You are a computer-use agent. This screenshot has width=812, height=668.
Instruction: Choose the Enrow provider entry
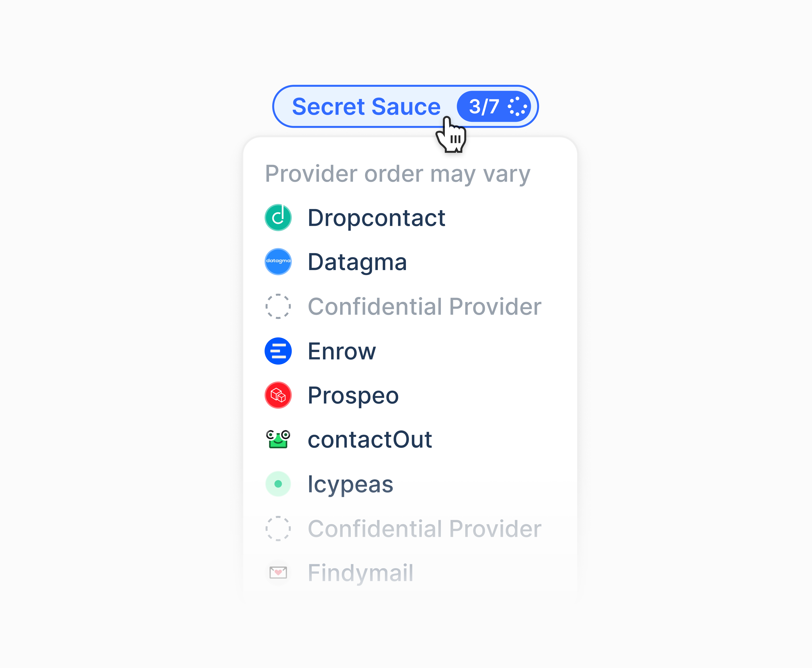(x=342, y=351)
